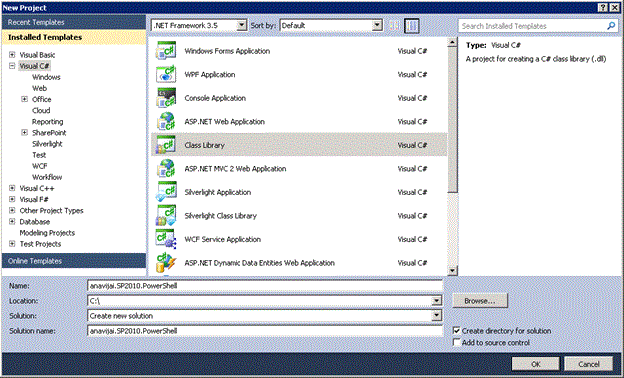Image resolution: width=624 pixels, height=378 pixels.
Task: Expand the SharePoint subnode
Action: (x=24, y=132)
